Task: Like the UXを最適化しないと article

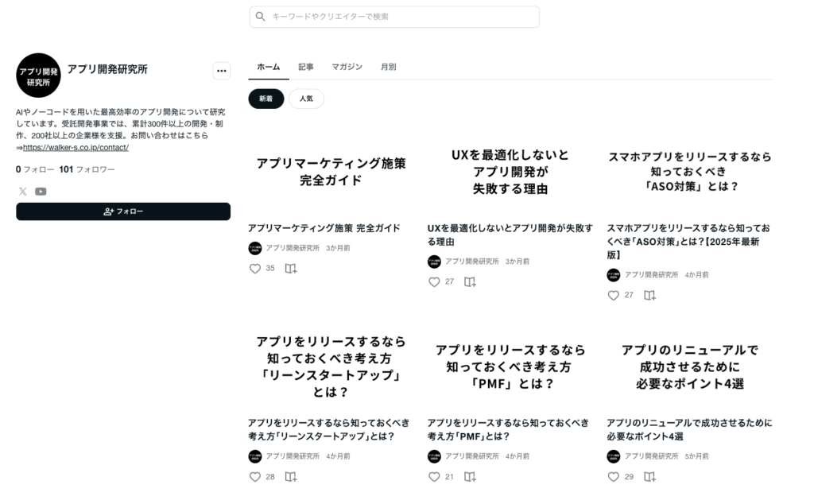Action: [434, 281]
